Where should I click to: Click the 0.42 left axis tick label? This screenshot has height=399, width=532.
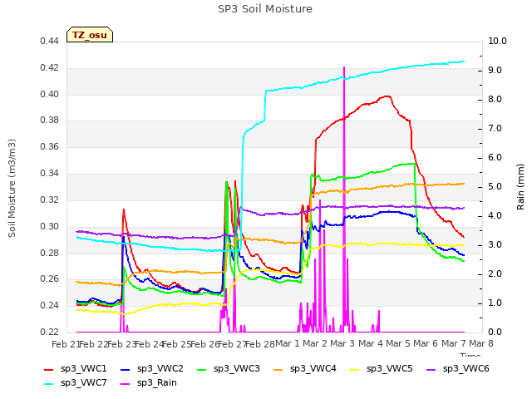(x=50, y=67)
